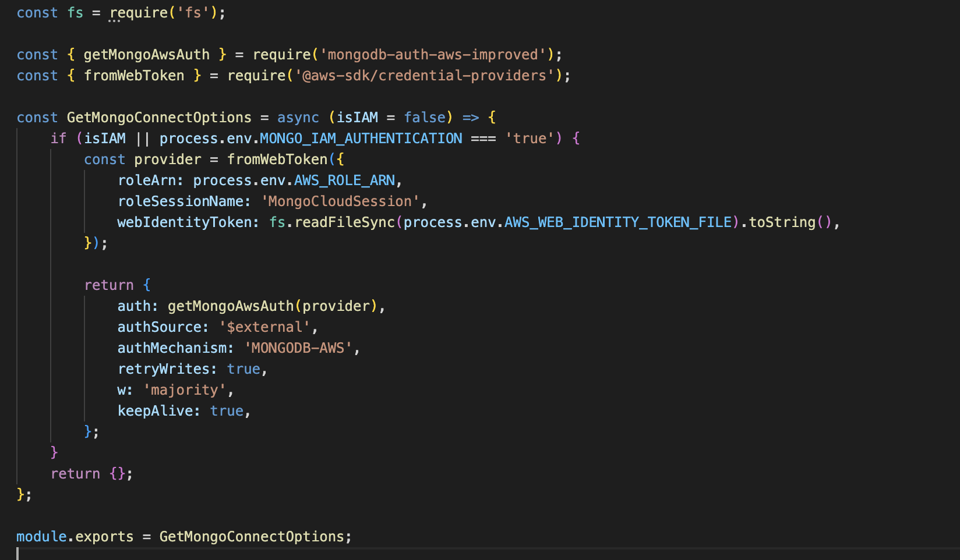The height and width of the screenshot is (560, 960).
Task: Place cursor on GetMongoConnectOptions function name
Action: coord(158,117)
